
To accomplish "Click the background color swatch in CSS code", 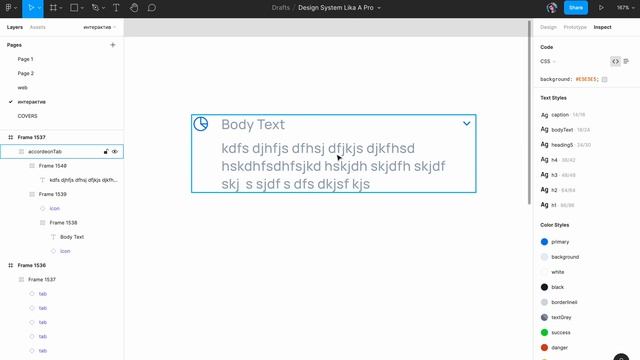I will [x=604, y=79].
